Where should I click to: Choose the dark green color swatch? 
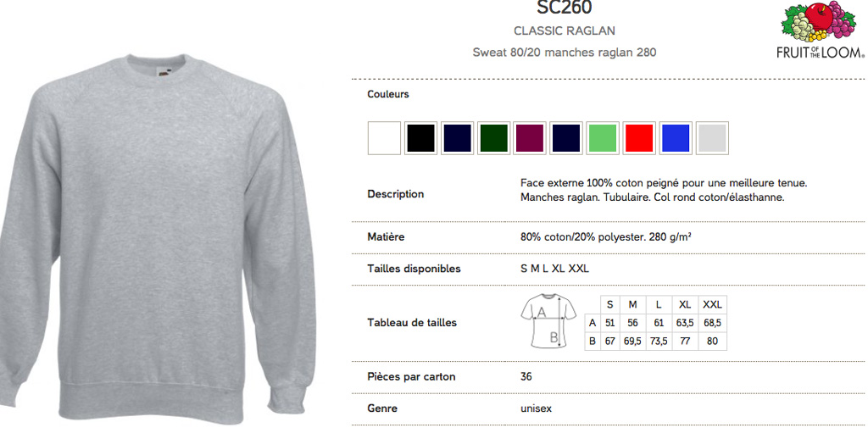pos(493,138)
